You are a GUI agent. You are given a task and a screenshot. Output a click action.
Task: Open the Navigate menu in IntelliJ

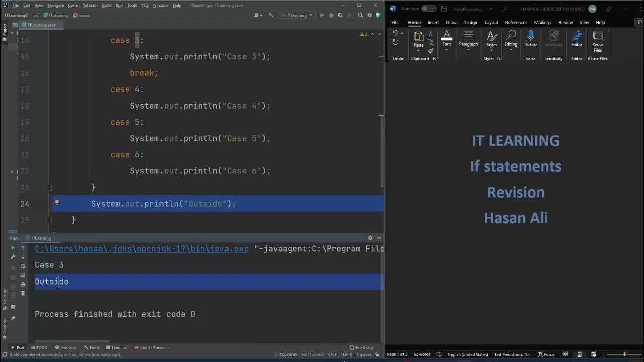point(56,5)
